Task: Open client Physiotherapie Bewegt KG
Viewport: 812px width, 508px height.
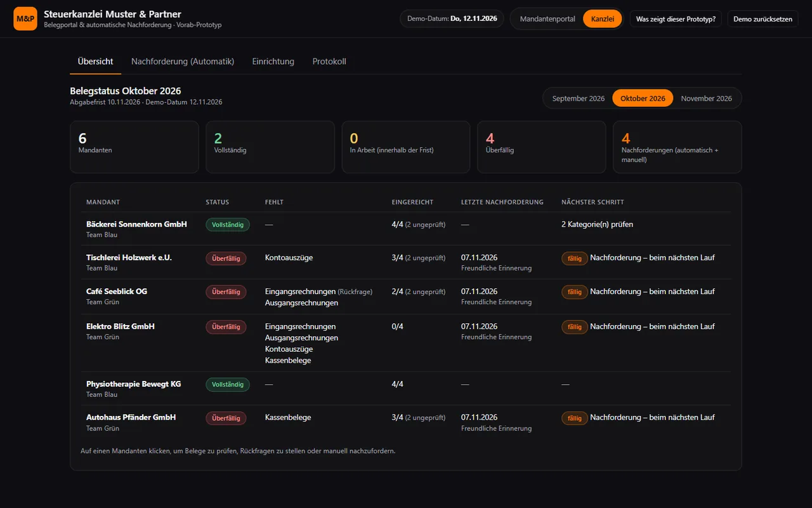Action: point(406,389)
